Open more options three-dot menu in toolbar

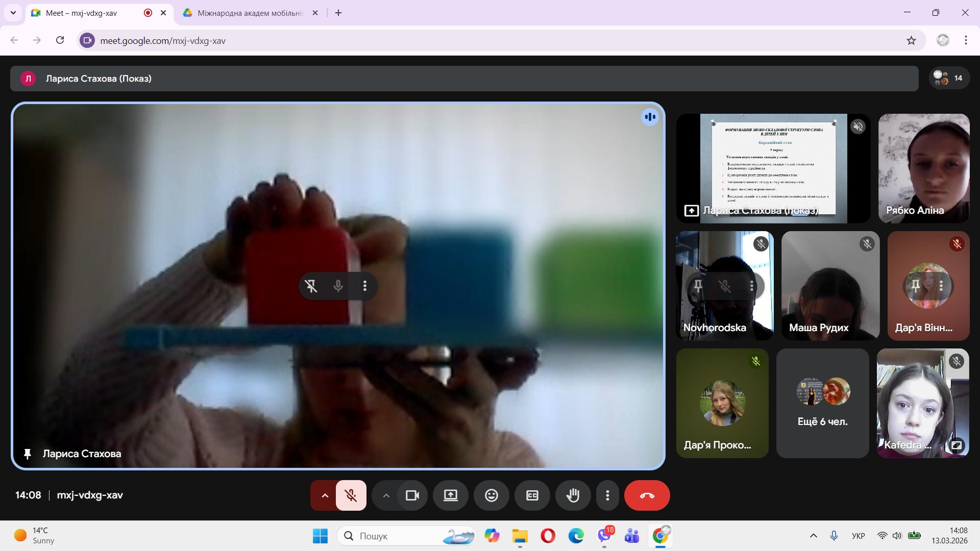click(x=607, y=495)
